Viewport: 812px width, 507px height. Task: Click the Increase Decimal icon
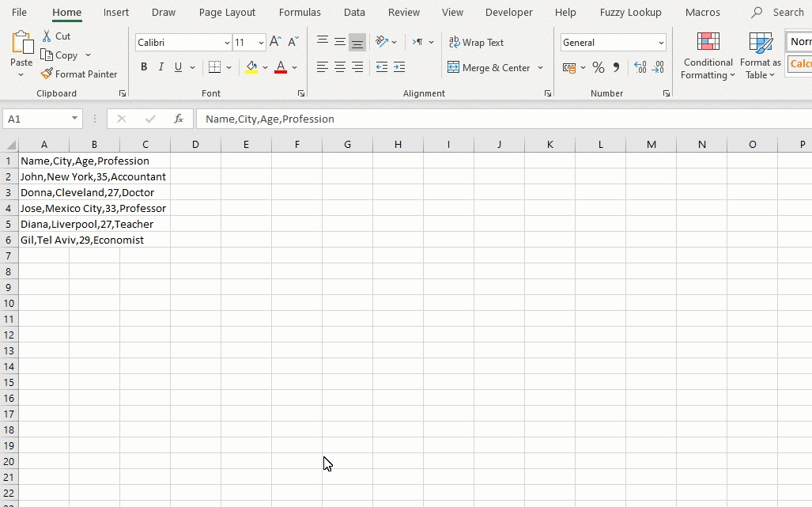coord(640,67)
